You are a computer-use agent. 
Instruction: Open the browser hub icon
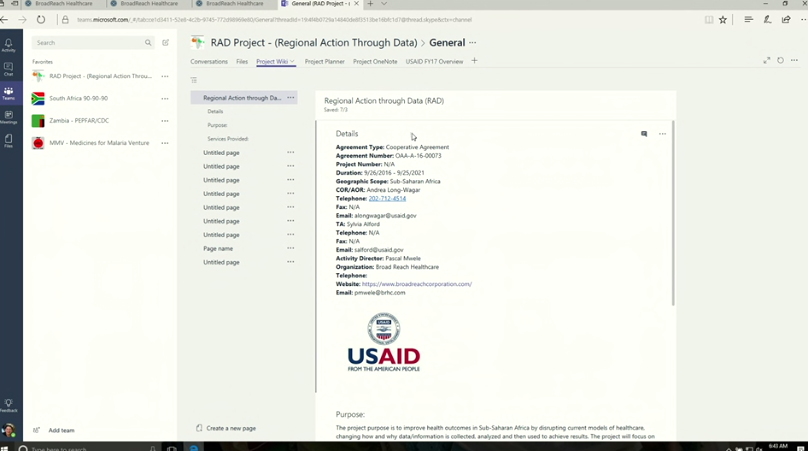coord(749,20)
